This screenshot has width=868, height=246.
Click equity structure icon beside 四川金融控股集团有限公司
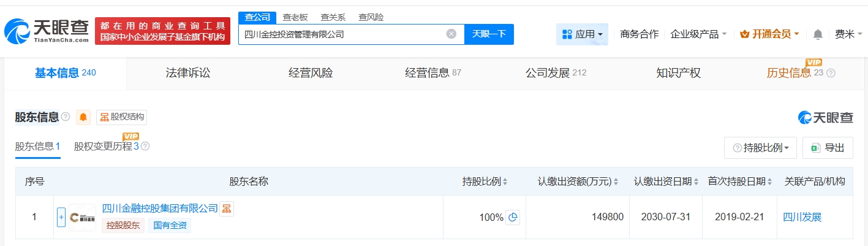pyautogui.click(x=227, y=209)
